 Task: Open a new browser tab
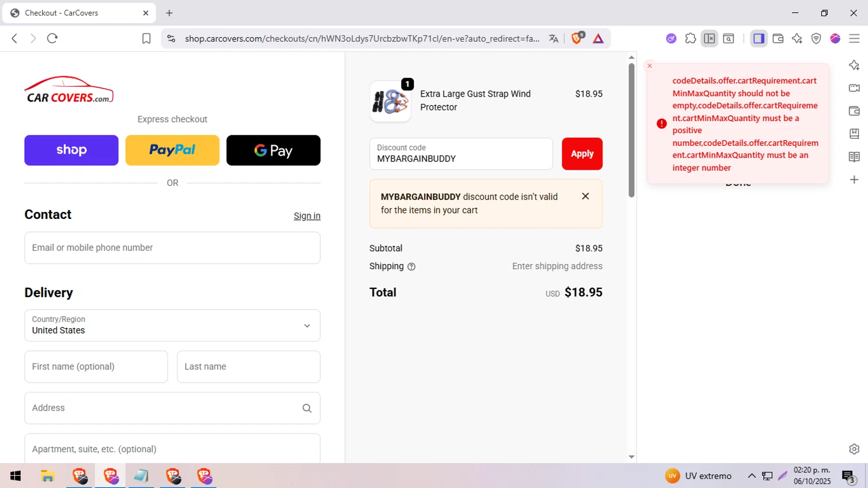[169, 13]
